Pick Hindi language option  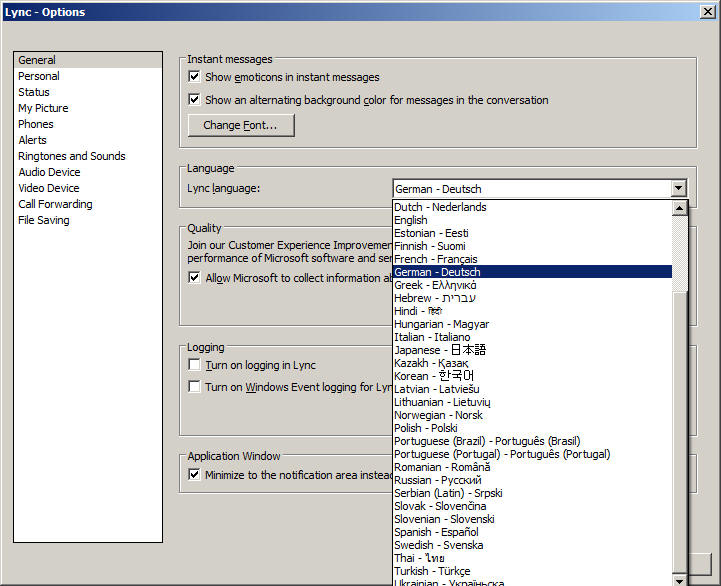[x=532, y=311]
